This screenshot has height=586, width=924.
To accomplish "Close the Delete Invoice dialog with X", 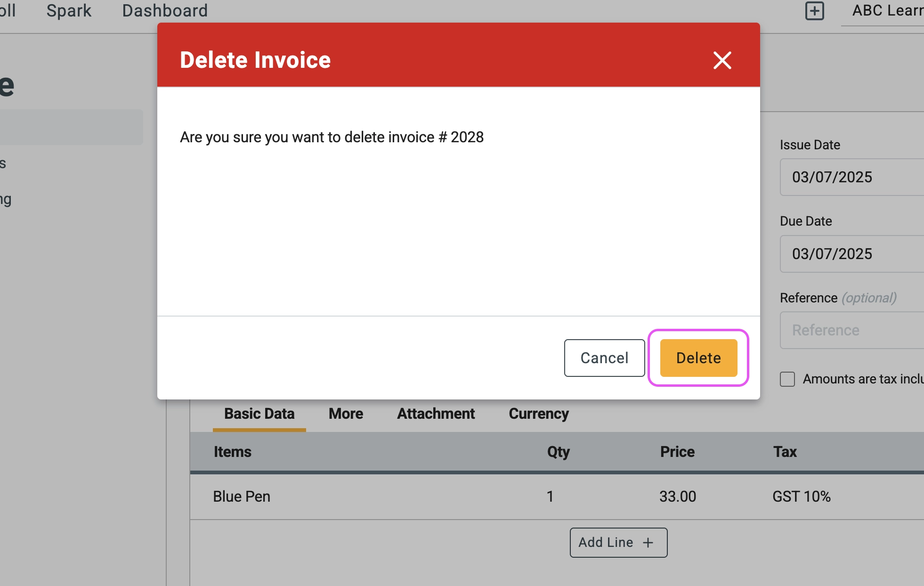I will pos(722,60).
